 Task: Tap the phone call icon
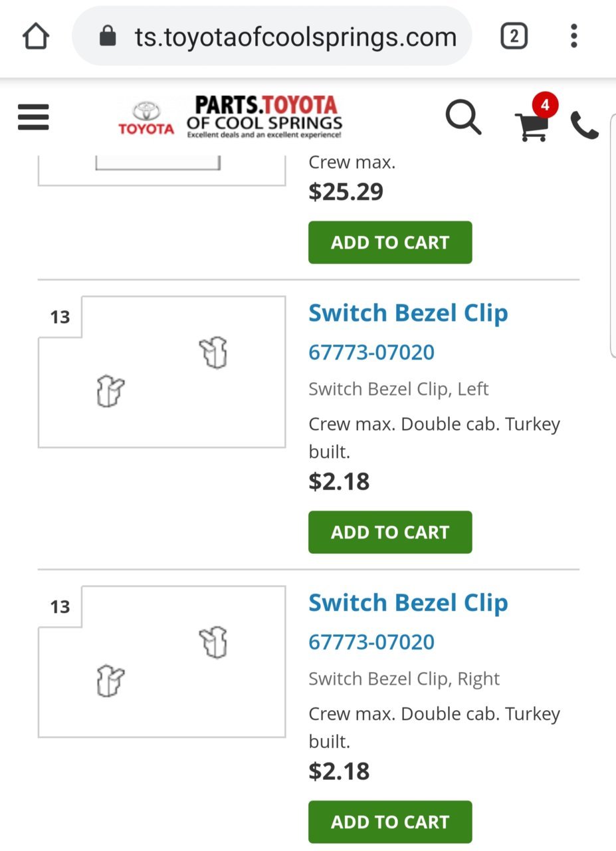585,125
